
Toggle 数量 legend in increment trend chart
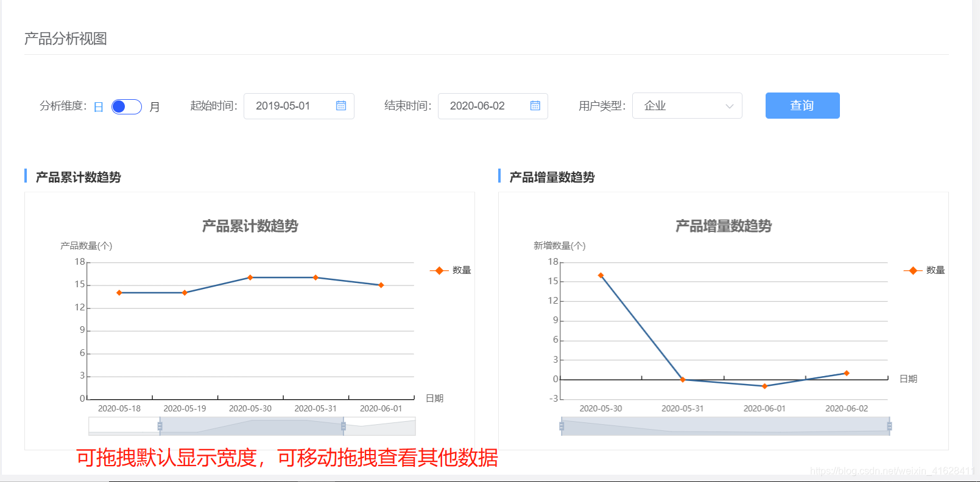click(x=925, y=270)
